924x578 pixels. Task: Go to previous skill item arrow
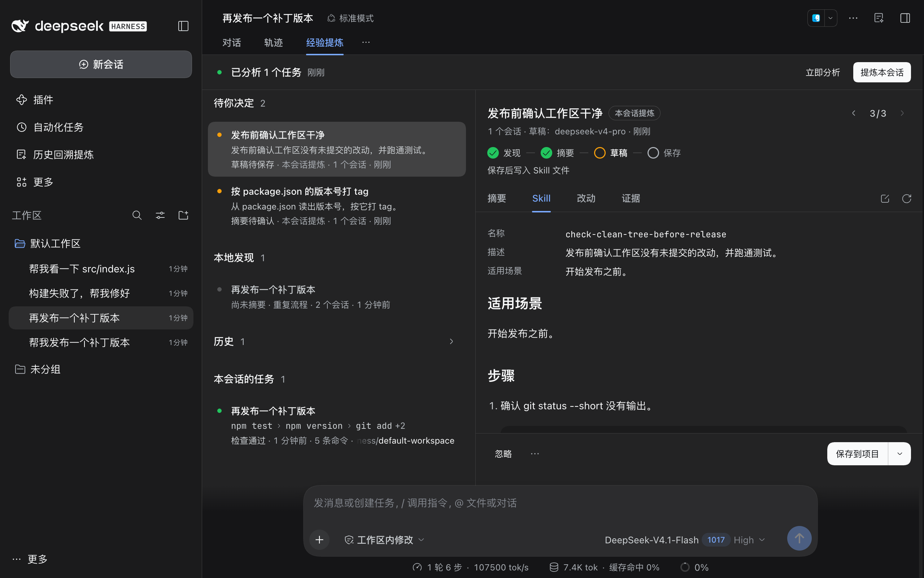[x=854, y=113]
